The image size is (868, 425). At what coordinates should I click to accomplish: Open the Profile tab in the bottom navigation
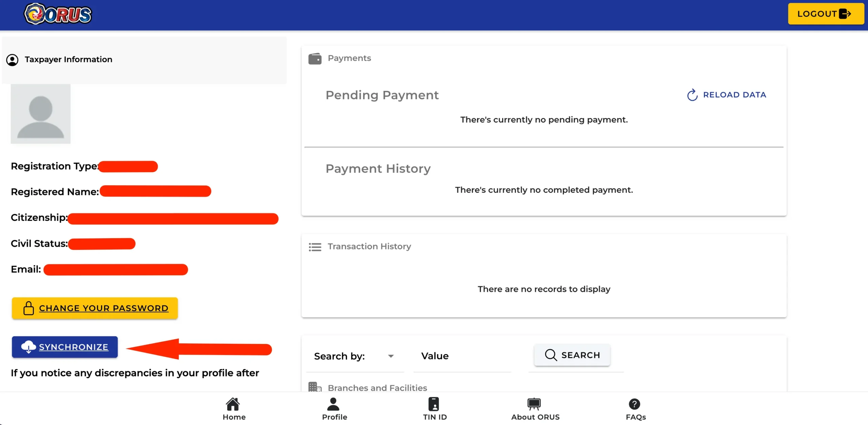(334, 409)
